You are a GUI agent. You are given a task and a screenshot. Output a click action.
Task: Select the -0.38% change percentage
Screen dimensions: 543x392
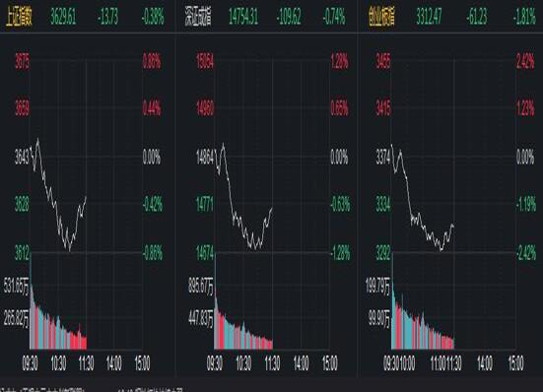tap(153, 17)
